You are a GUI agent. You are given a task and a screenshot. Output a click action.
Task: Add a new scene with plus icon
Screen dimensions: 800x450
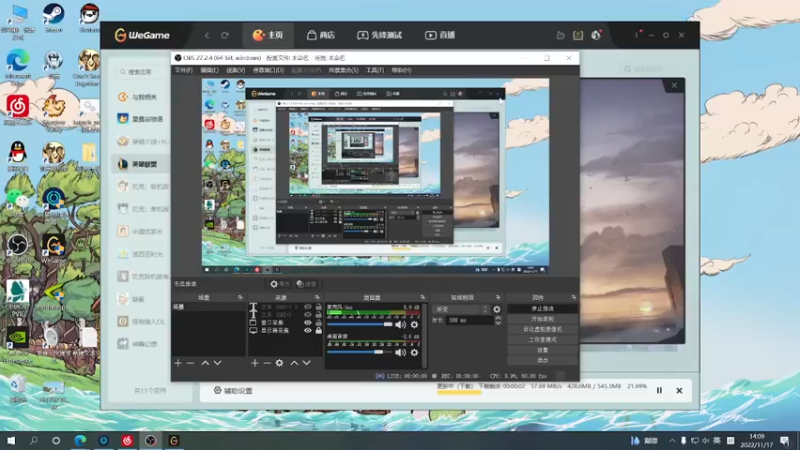pos(178,363)
